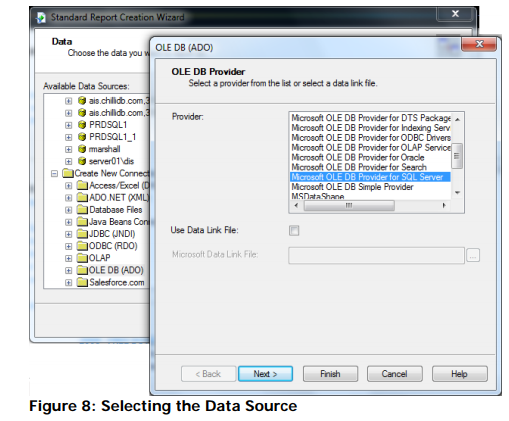Click provider list scroll up arrow
Viewport: 509px width, 421px height.
457,119
